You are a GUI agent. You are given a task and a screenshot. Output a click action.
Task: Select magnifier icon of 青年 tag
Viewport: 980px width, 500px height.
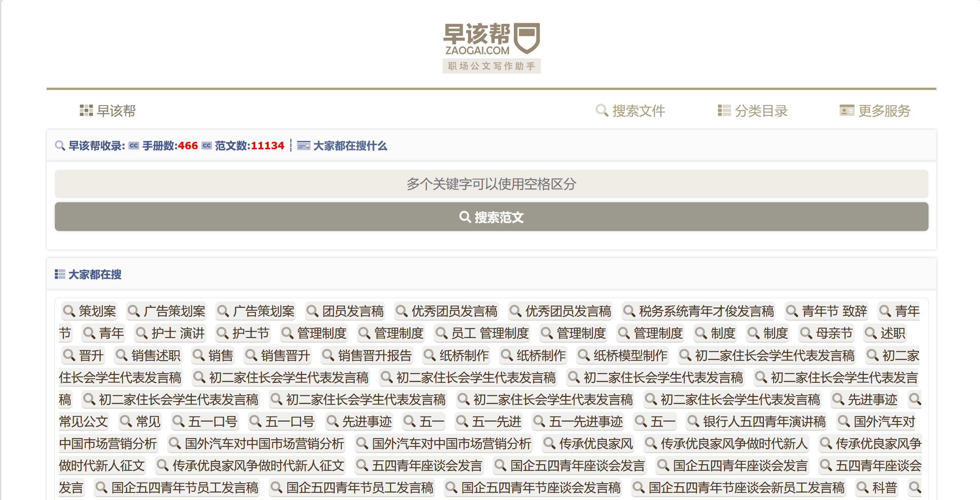coord(90,333)
